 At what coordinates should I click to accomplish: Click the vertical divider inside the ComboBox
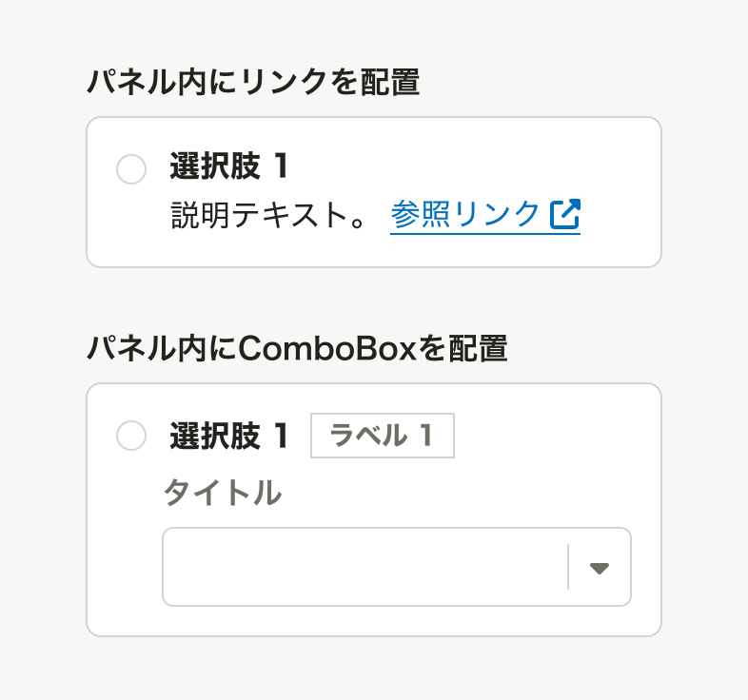pyautogui.click(x=568, y=568)
